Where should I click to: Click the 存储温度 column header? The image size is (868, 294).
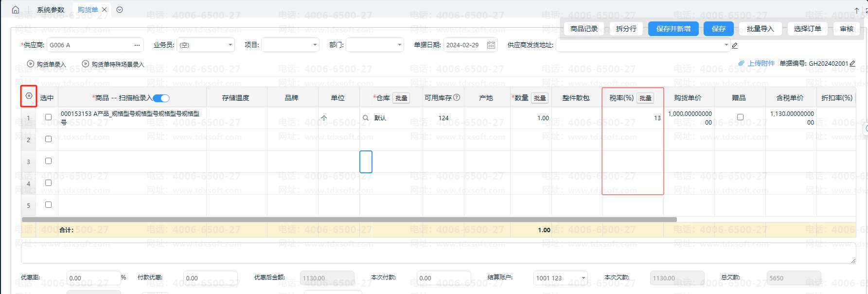tap(236, 98)
